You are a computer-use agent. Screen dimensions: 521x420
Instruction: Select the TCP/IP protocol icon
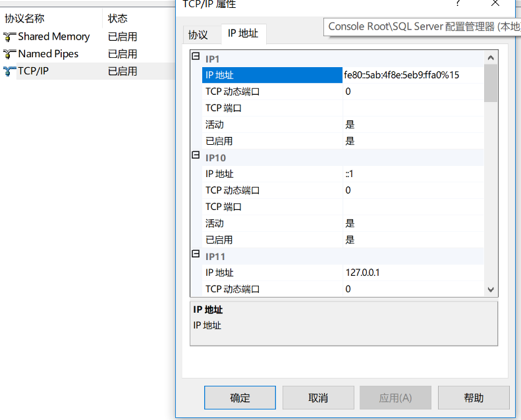coord(10,71)
